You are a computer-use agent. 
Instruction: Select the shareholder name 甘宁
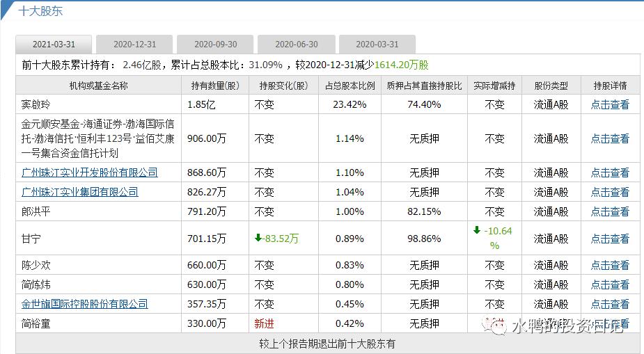[x=31, y=239]
